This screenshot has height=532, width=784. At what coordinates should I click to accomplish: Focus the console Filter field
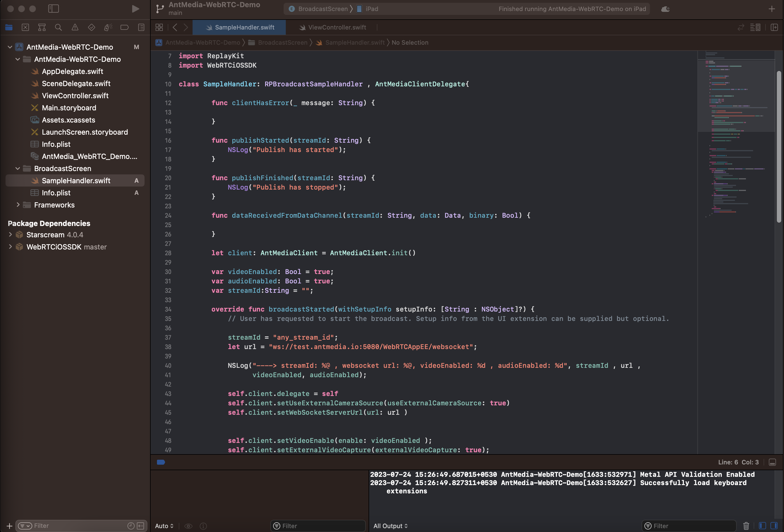click(689, 526)
